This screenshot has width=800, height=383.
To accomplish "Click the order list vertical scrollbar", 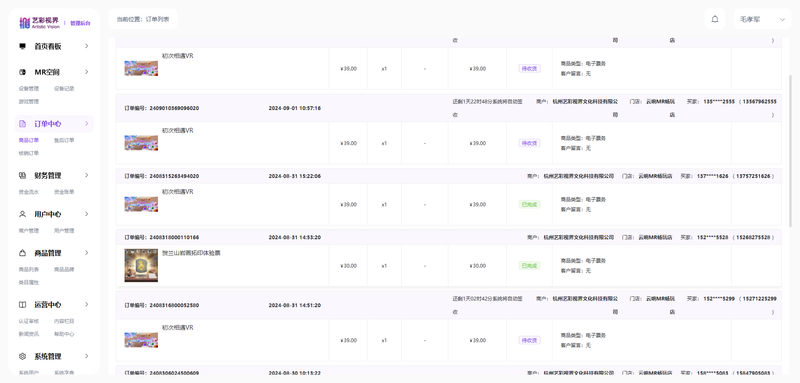I will (791, 150).
